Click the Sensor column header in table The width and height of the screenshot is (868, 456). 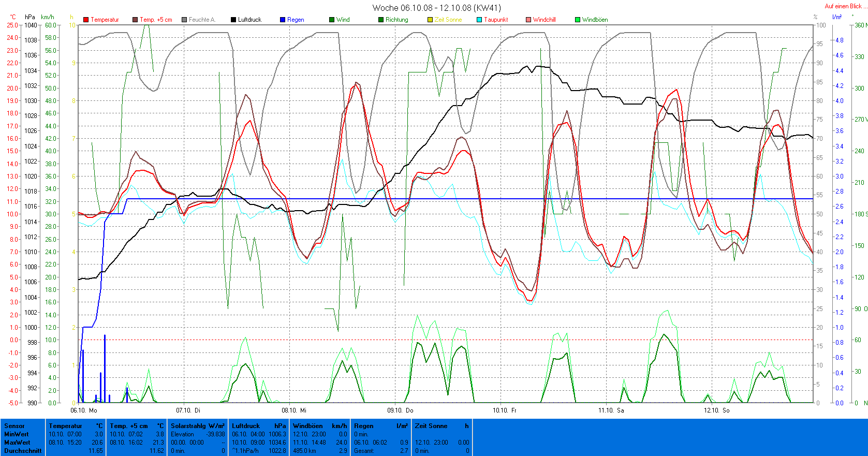(x=14, y=426)
